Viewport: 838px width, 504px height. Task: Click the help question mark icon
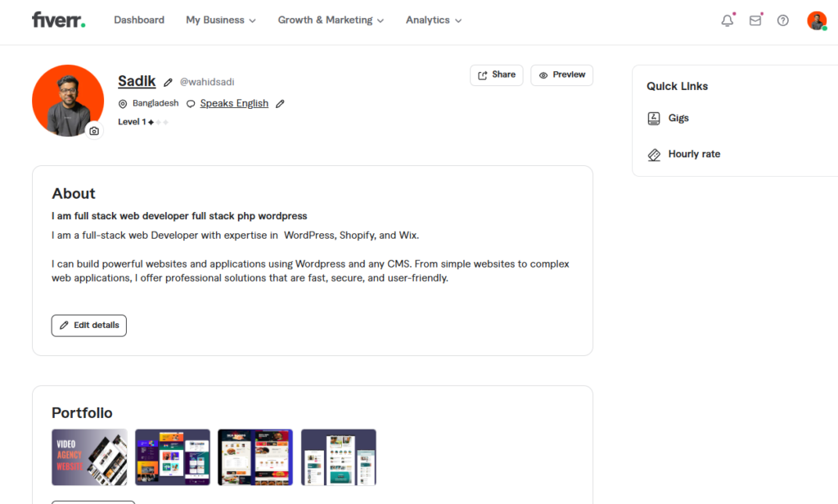pos(783,20)
